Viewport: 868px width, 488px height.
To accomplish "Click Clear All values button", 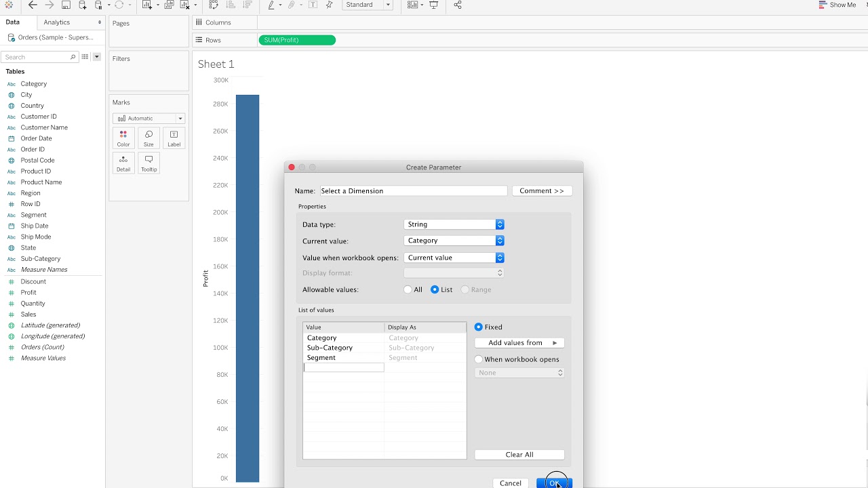I will tap(519, 455).
